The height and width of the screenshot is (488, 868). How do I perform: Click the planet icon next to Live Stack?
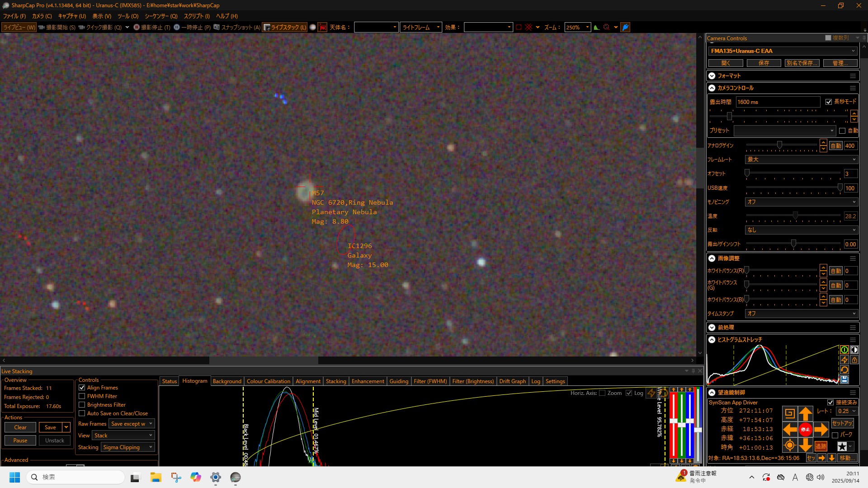coord(312,27)
